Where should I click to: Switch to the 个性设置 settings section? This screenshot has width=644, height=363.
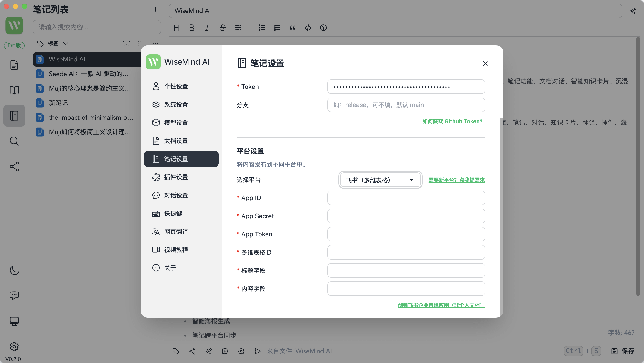[x=176, y=86]
